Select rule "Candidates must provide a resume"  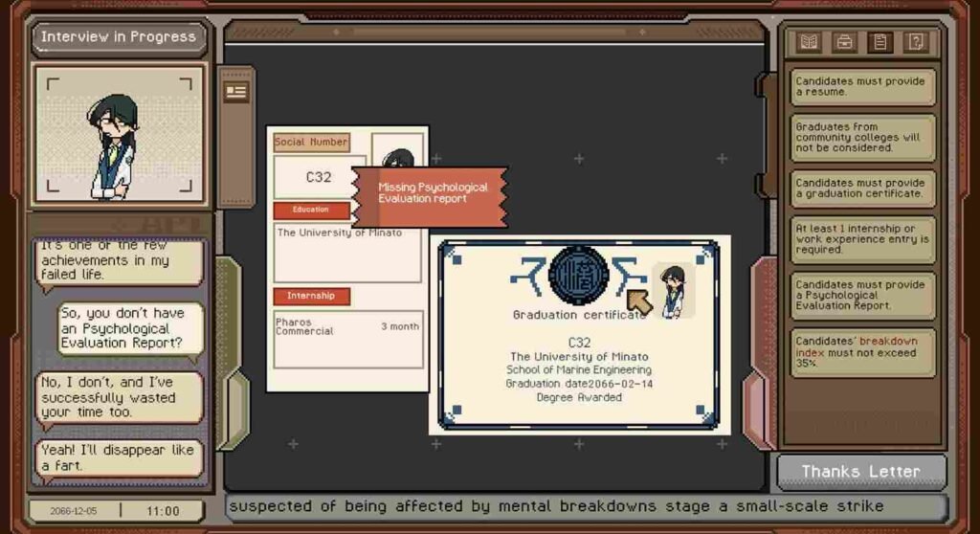coord(862,86)
